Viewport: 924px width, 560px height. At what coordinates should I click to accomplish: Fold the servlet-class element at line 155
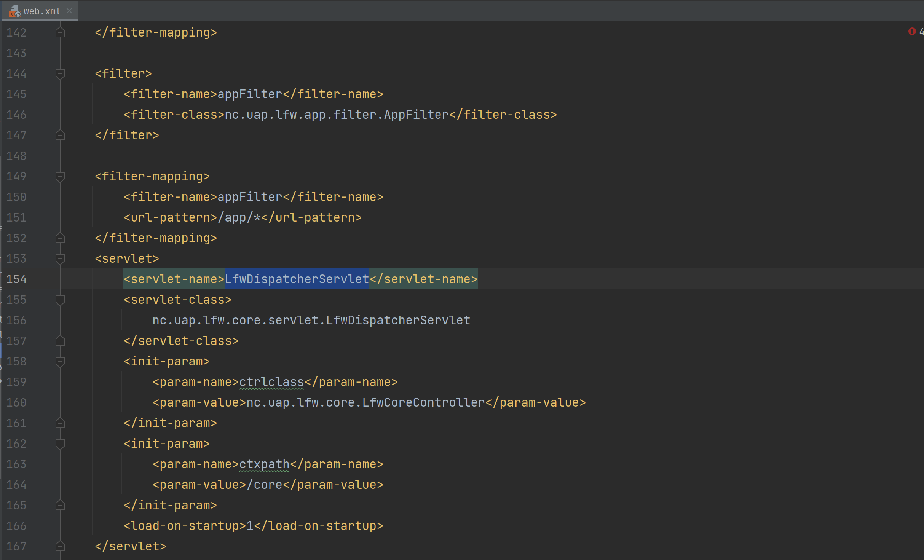60,300
